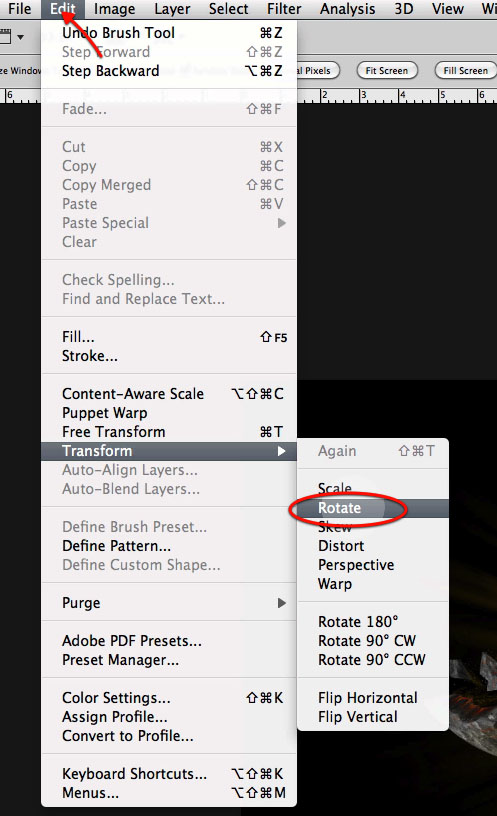Open the tool preset dropdown arrow

tap(20, 37)
